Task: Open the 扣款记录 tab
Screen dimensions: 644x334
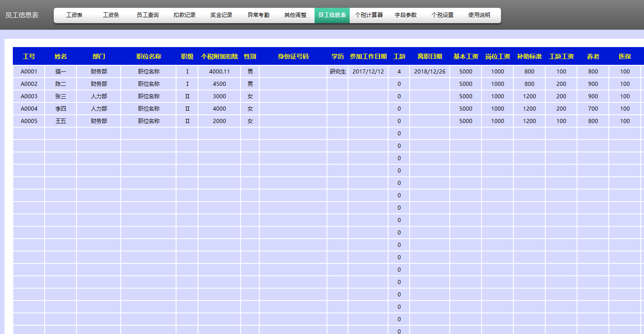Action: click(x=184, y=15)
